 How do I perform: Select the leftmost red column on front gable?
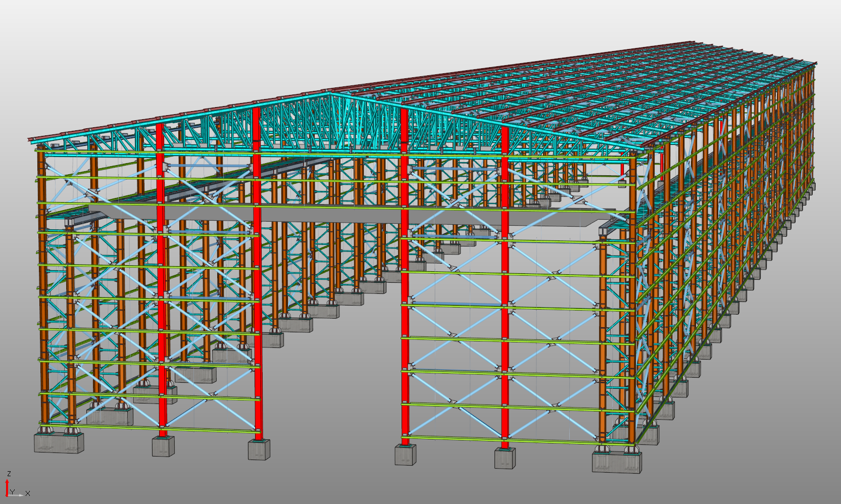point(161,283)
